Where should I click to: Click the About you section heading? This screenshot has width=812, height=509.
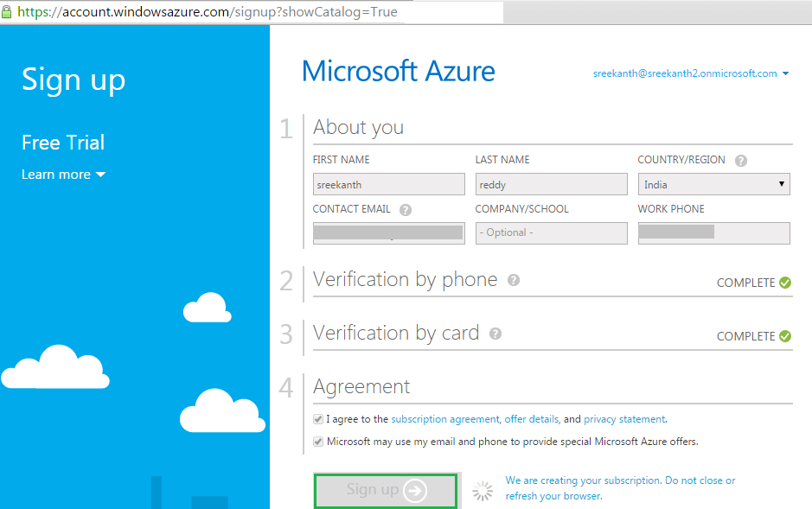click(x=358, y=128)
